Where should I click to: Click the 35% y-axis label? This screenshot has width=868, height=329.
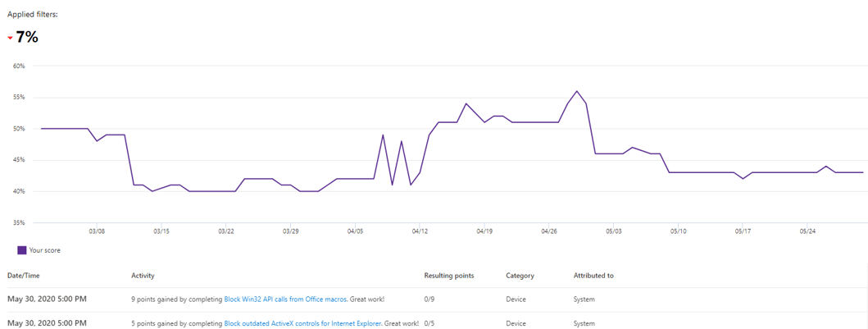pos(16,222)
